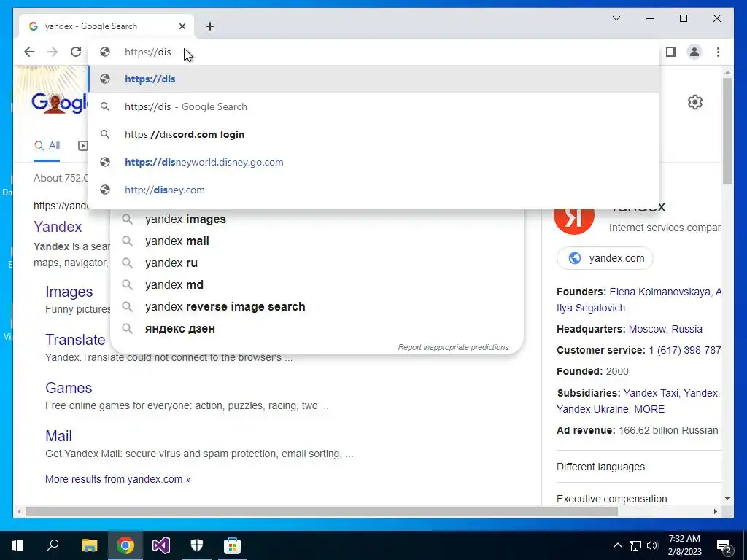
Task: Open the Chrome three-dot menu
Action: click(x=718, y=52)
